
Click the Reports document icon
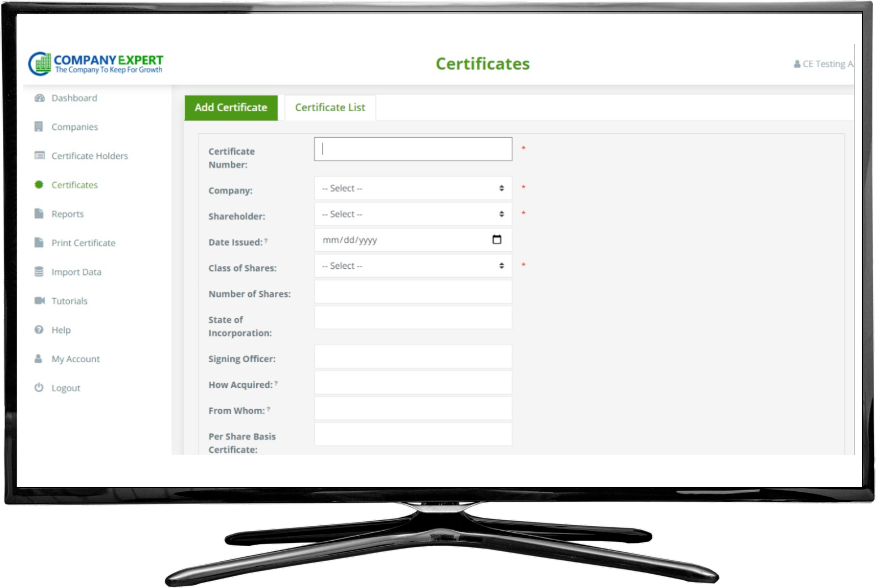tap(39, 213)
